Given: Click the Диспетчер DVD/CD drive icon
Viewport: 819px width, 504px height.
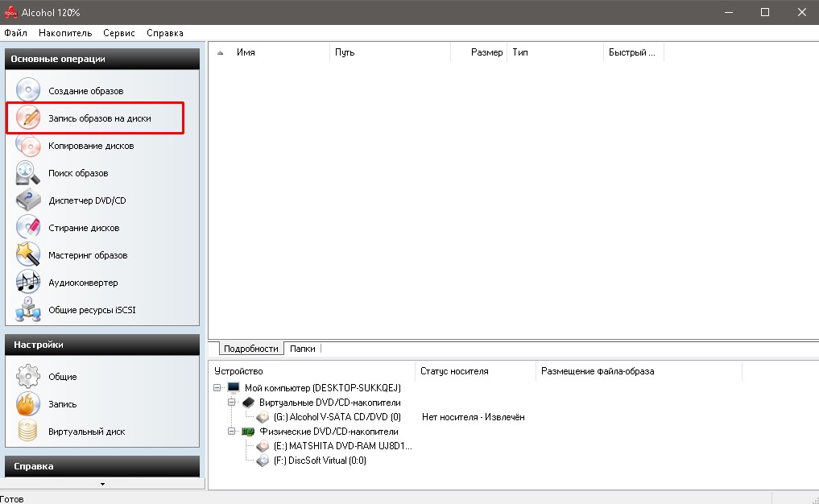Looking at the screenshot, I should coord(27,200).
